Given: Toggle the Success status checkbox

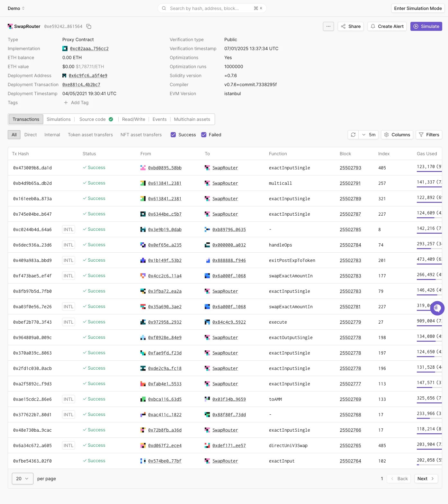Looking at the screenshot, I should coord(173,135).
